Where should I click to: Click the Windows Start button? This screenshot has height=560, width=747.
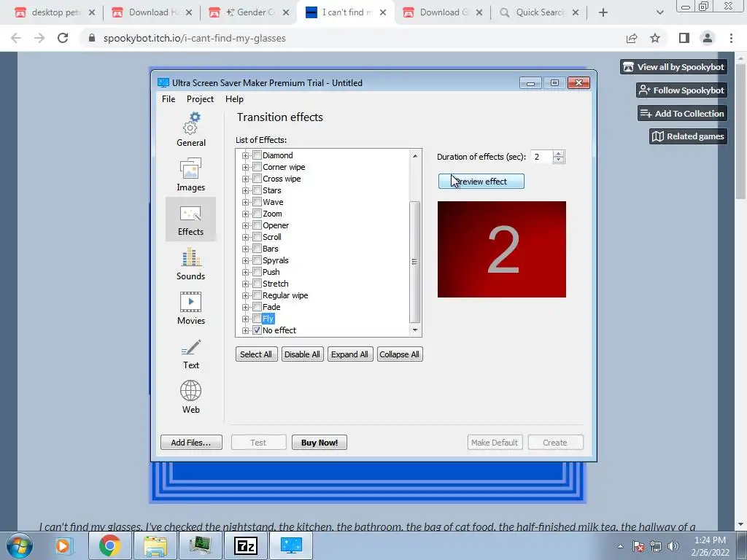[20, 545]
